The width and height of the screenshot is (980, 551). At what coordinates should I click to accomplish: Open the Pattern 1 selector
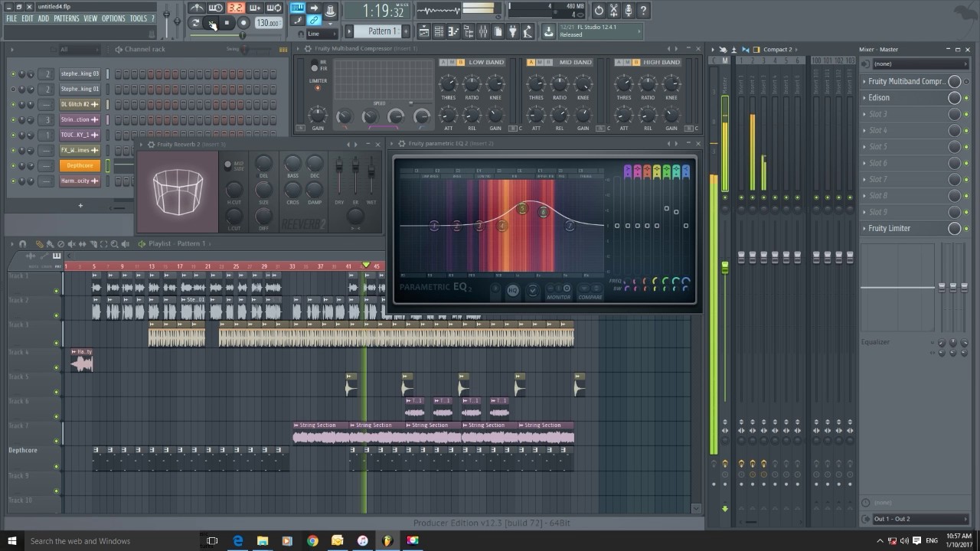(382, 31)
